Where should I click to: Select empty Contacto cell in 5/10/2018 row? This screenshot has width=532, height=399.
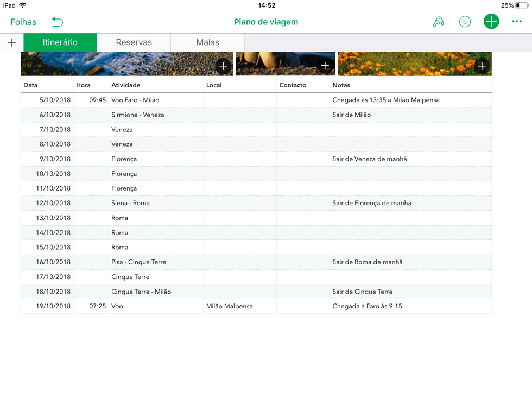303,100
